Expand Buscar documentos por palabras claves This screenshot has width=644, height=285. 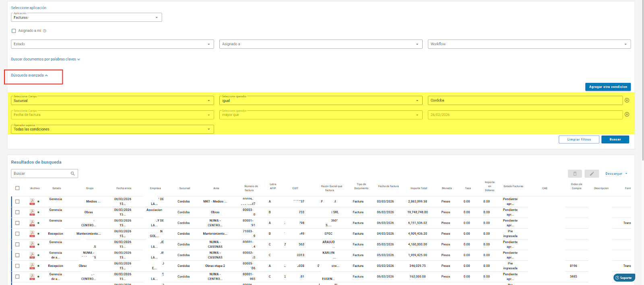(45, 59)
